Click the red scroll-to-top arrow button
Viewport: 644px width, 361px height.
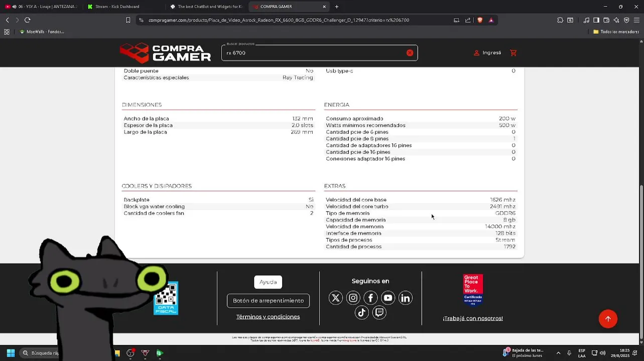[x=608, y=319]
